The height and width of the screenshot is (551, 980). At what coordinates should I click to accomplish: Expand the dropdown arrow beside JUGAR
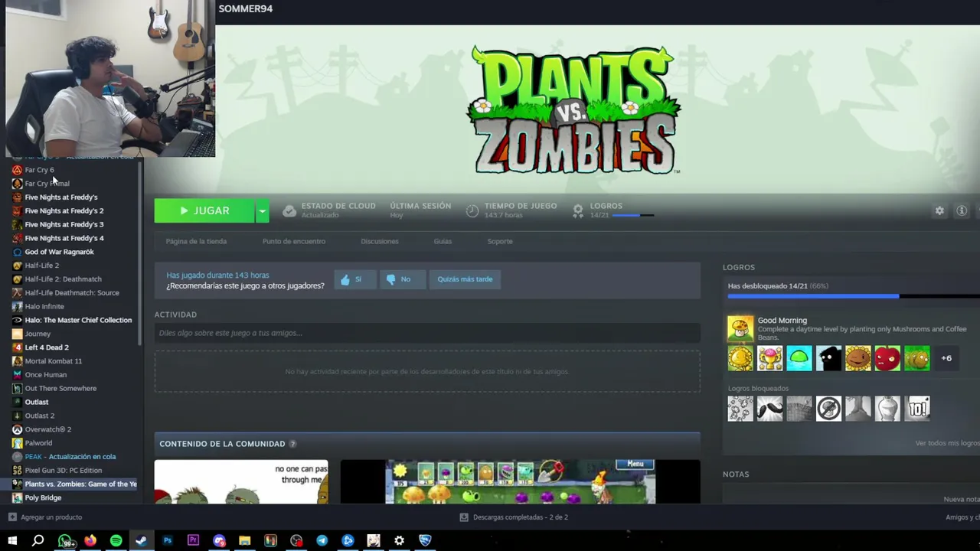click(262, 210)
